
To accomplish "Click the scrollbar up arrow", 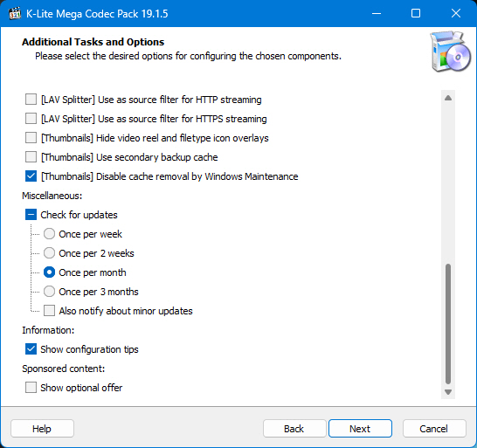I will pyautogui.click(x=448, y=98).
